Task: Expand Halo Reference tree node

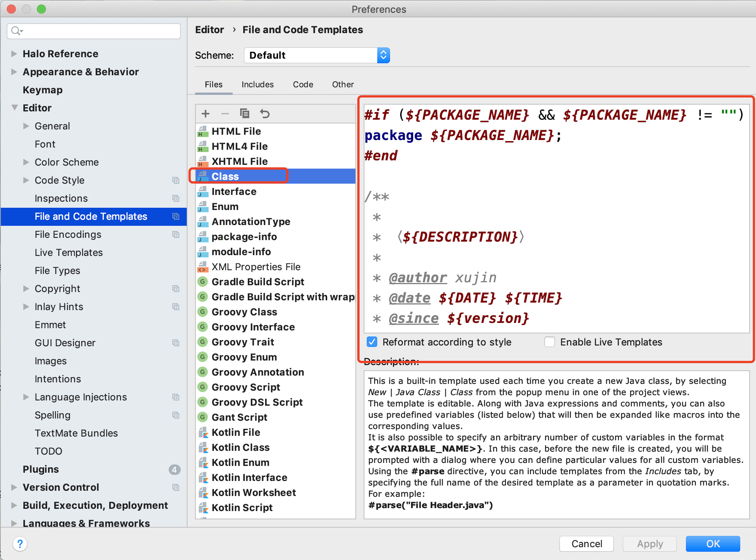Action: pos(14,54)
